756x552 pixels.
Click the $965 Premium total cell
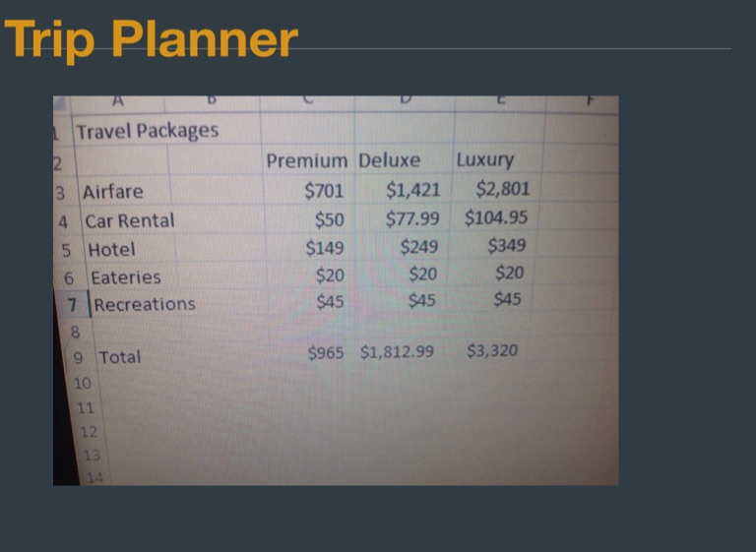coord(326,352)
